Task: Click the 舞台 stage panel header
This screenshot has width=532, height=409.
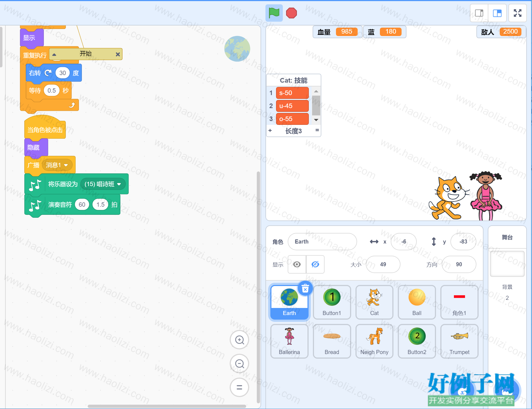Action: 507,238
